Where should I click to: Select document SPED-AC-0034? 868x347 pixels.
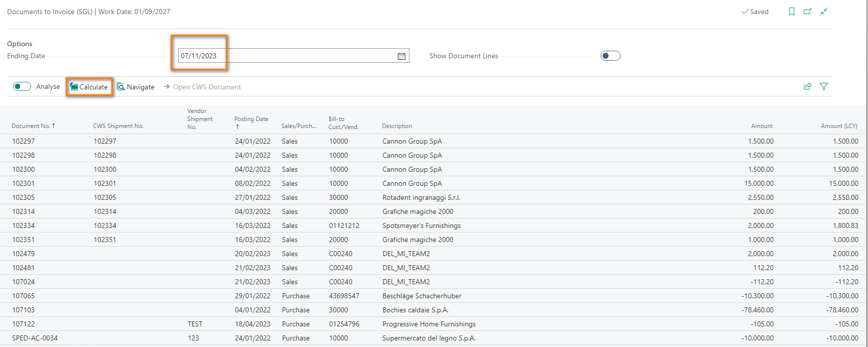[35, 338]
